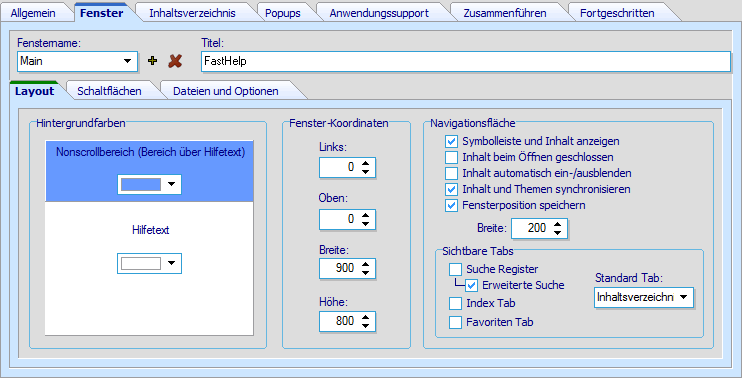Image resolution: width=742 pixels, height=378 pixels.
Task: Enable Inhalt beim Öffnen geschlossen
Action: (451, 157)
